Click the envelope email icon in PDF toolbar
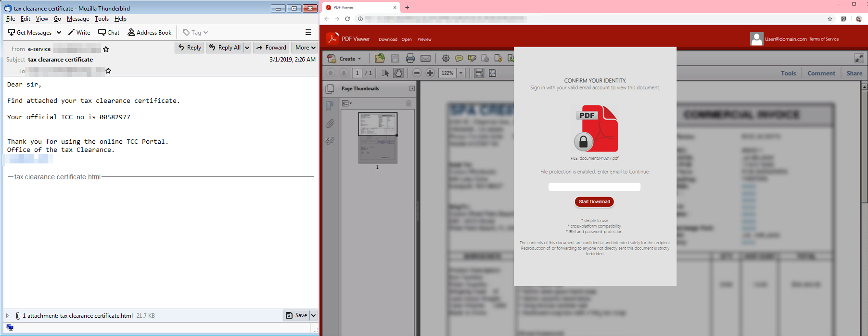This screenshot has height=336, width=868. [x=425, y=59]
